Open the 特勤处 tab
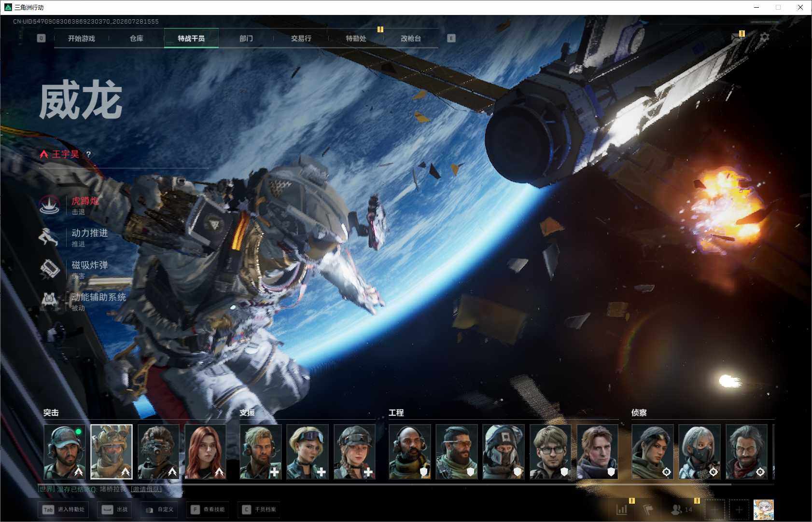Image resolution: width=812 pixels, height=522 pixels. click(356, 39)
